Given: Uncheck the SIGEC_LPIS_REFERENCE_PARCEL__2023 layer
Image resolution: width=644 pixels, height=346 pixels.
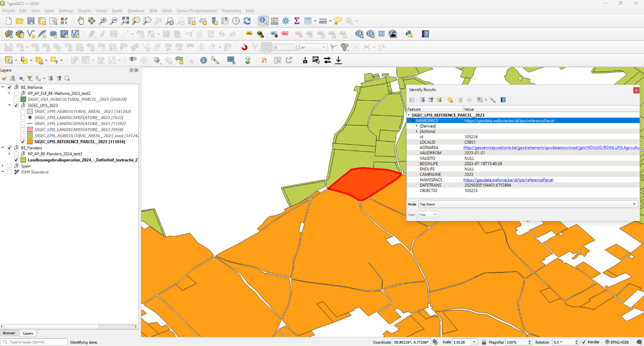Looking at the screenshot, I should tap(23, 142).
